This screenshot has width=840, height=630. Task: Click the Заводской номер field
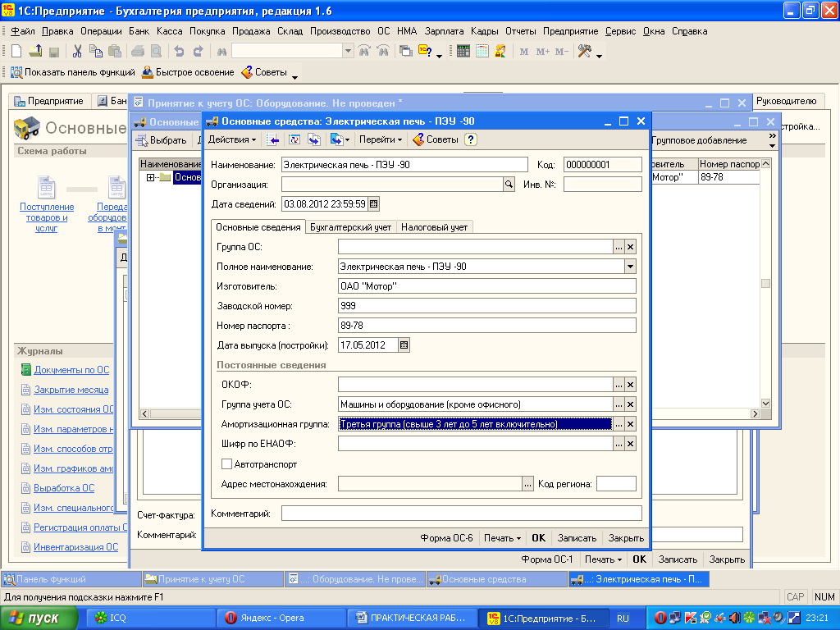tap(487, 306)
